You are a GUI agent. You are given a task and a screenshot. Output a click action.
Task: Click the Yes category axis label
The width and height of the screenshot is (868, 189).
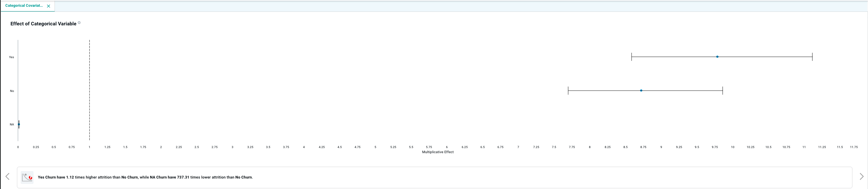(12, 57)
